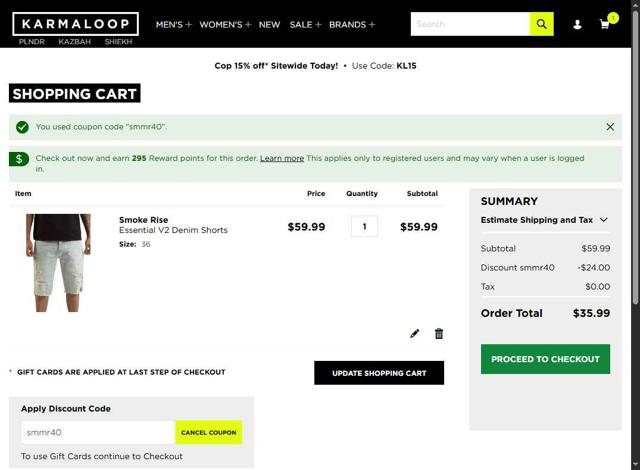Open the WOMEN'S menu
Screen dimensions: 640x470
pyautogui.click(x=225, y=24)
